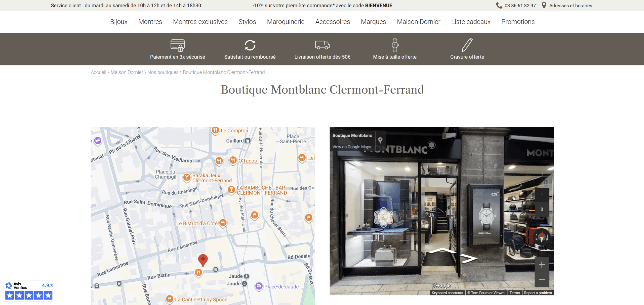Click the secure card payment icon
This screenshot has width=644, height=305.
pos(178,45)
